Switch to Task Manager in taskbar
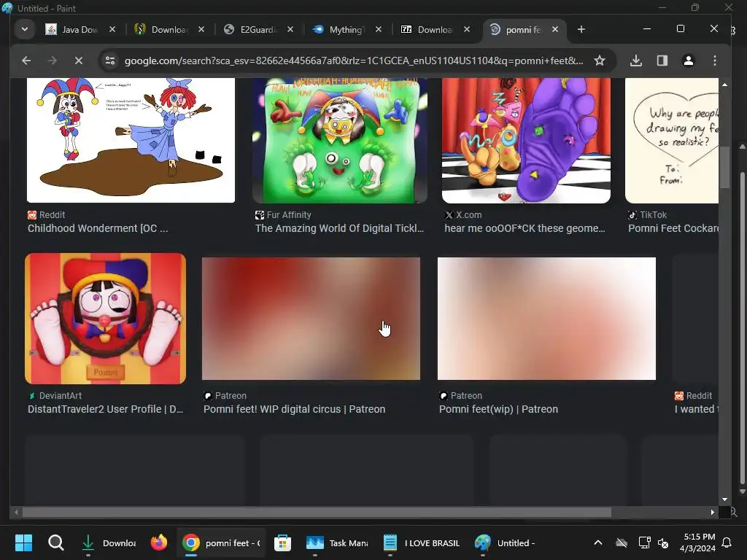 337,542
